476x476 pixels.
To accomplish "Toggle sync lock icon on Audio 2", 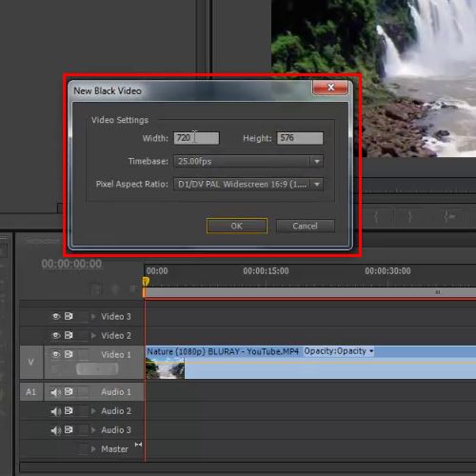I will point(69,411).
